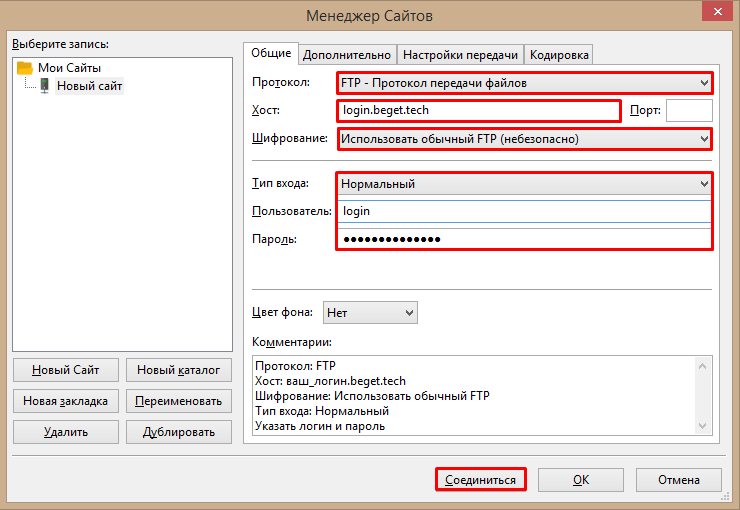
Task: Click the folder icon next to Мои Сайты
Action: (x=26, y=68)
